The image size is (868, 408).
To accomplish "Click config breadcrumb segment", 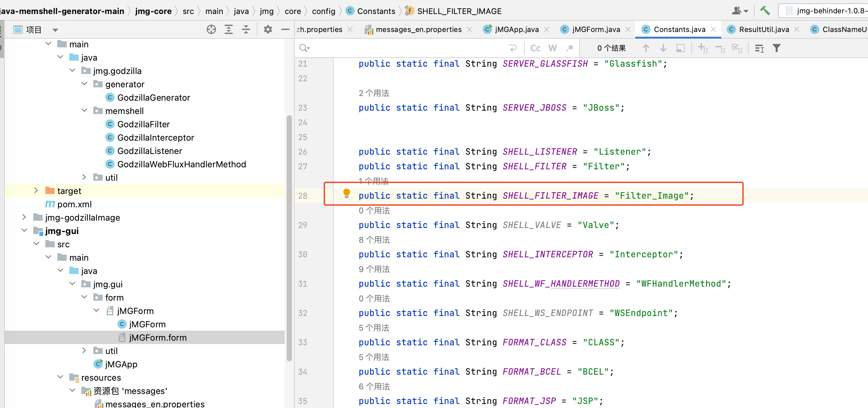I will tap(323, 11).
